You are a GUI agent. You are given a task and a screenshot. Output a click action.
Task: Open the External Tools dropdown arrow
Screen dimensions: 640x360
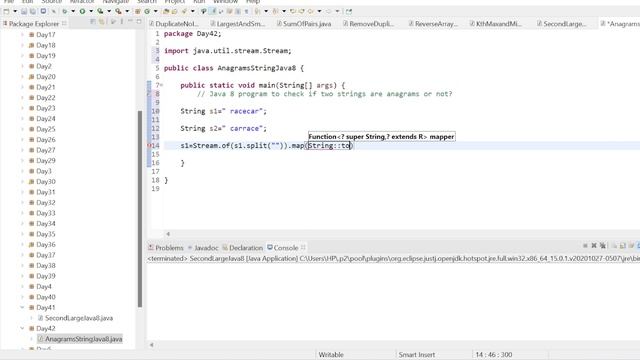tap(127, 11)
